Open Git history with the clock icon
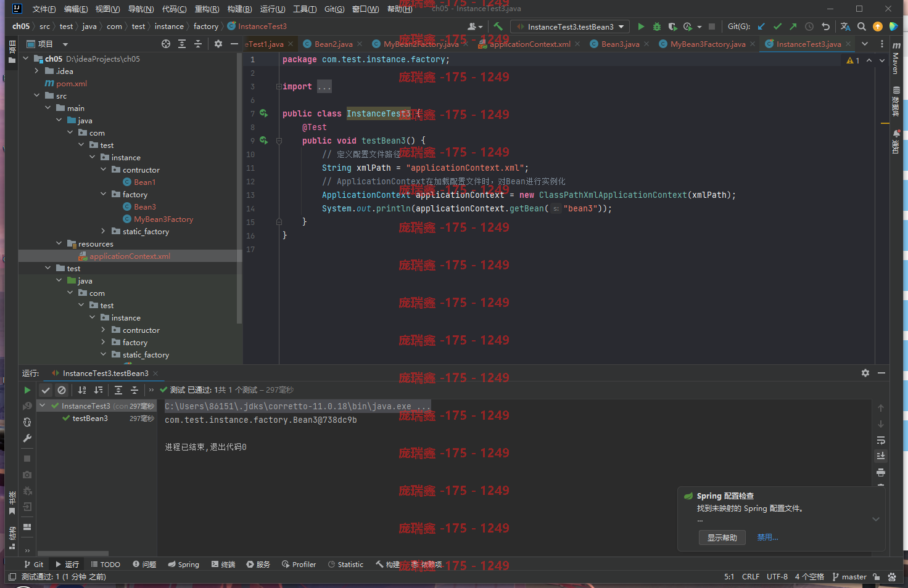 809,27
